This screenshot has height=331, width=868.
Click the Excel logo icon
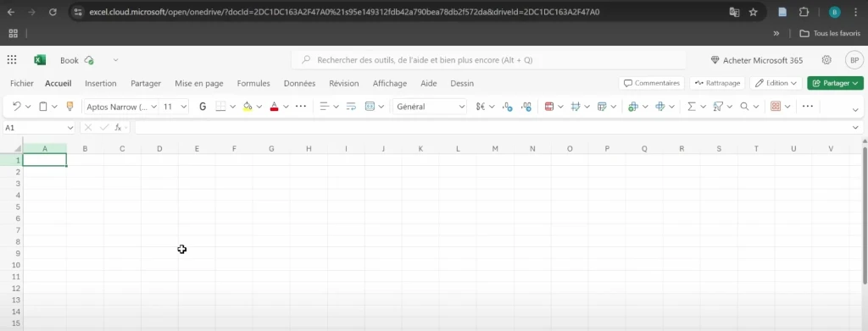[x=40, y=60]
